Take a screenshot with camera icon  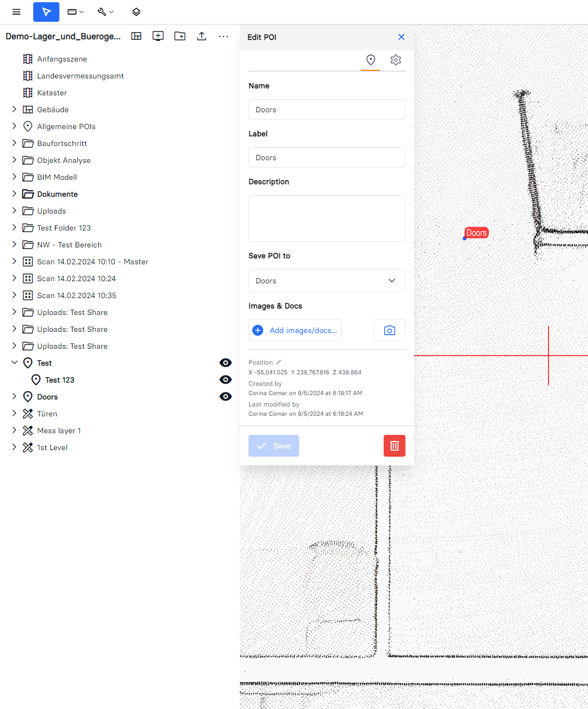click(x=389, y=330)
